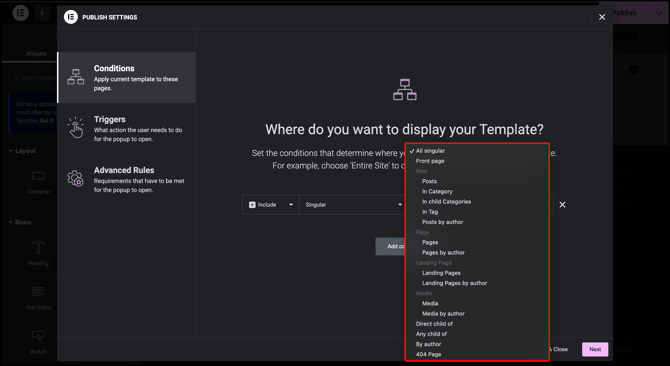This screenshot has height=366, width=670.
Task: Select the By author option
Action: click(x=428, y=344)
